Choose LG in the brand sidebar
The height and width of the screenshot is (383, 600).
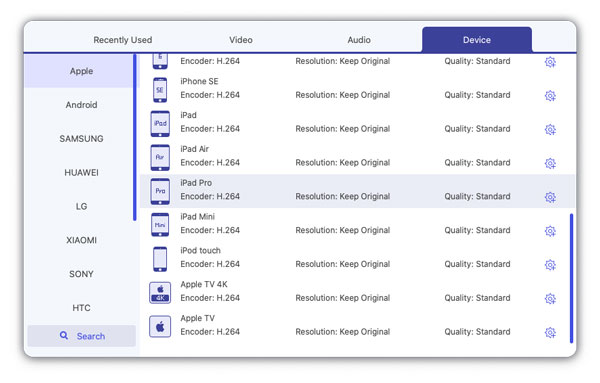coord(81,206)
